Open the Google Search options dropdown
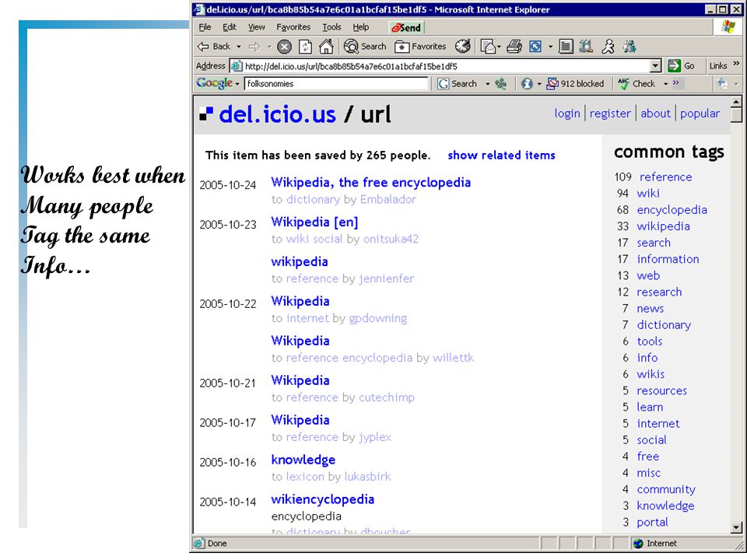Viewport: 747px width, 560px height. (487, 84)
